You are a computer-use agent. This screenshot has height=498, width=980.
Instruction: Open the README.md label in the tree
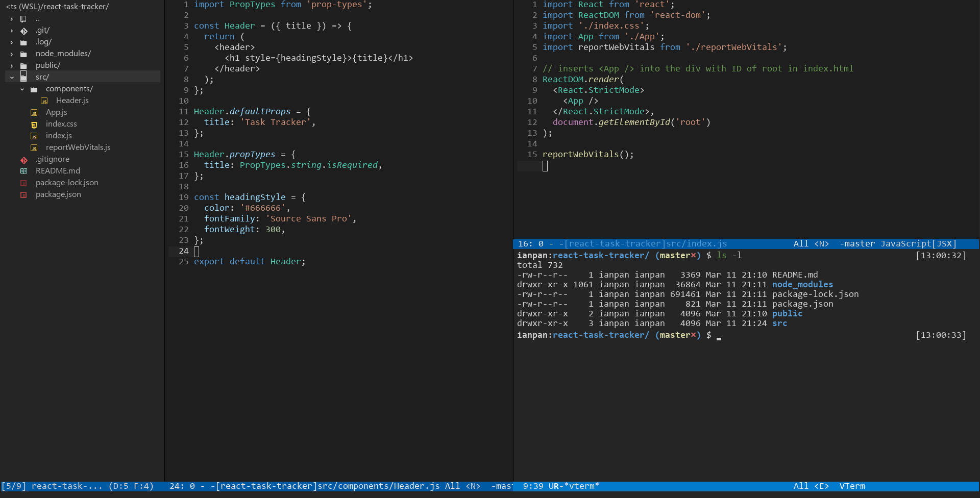click(58, 171)
